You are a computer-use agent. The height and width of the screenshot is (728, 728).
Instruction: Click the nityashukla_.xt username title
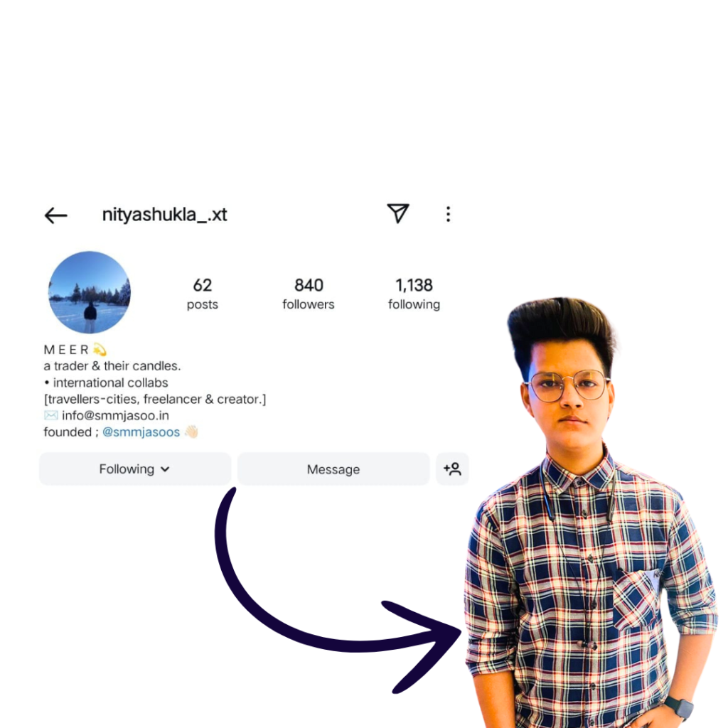(x=164, y=215)
